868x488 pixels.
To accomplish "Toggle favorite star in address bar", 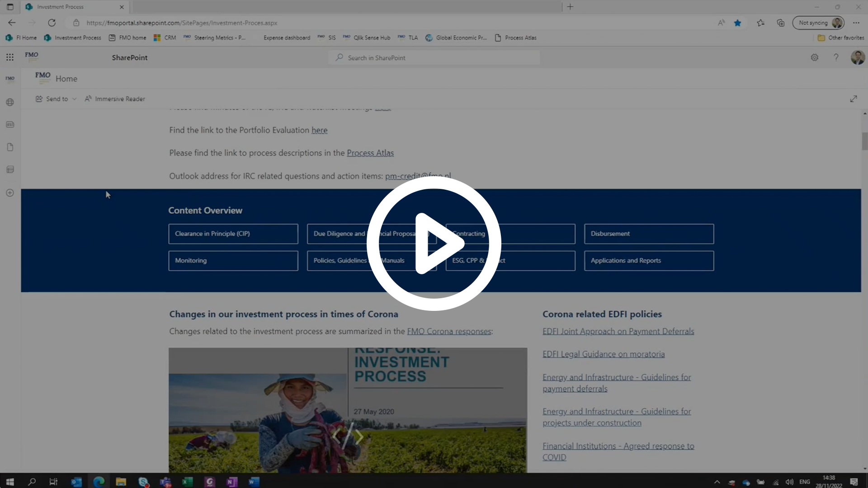I will tap(737, 23).
